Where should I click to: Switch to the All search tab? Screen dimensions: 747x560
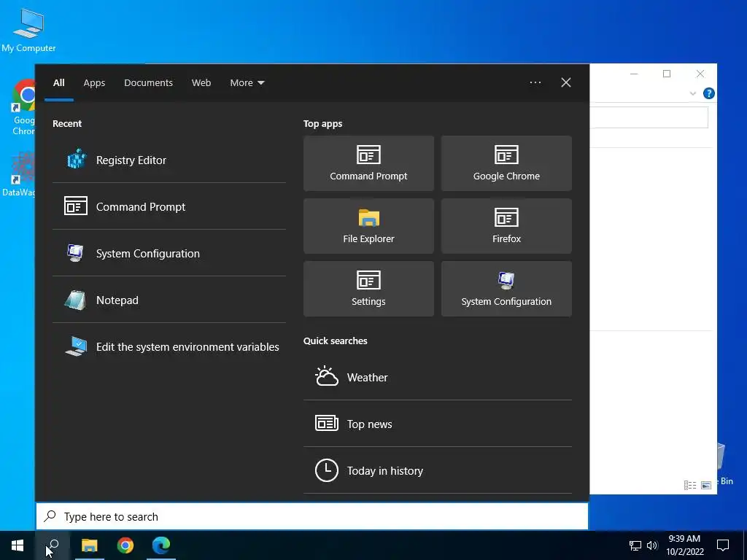[x=59, y=83]
